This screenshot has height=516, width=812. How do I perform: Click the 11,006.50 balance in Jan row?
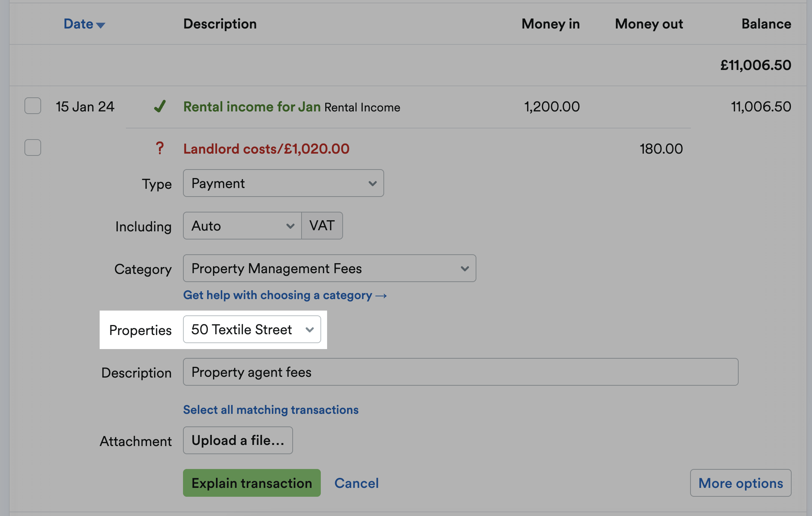(761, 107)
